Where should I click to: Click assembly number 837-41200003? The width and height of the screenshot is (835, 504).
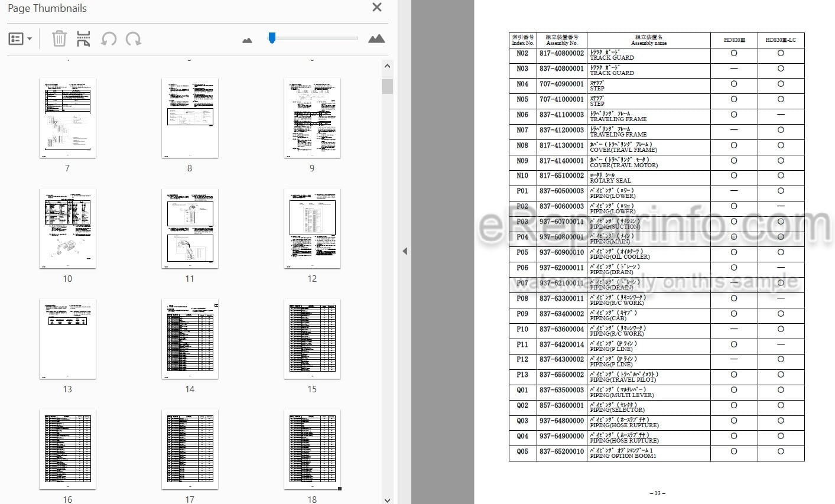point(561,130)
